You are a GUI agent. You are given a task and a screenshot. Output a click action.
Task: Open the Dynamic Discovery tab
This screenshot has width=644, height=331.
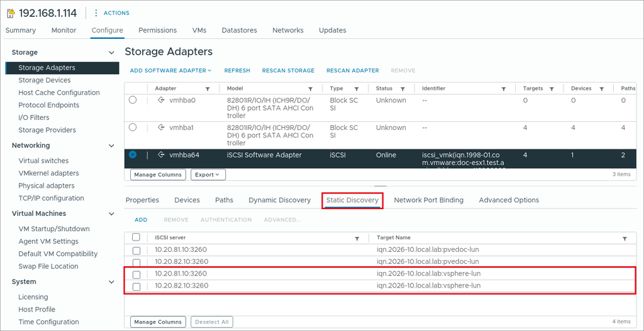[x=279, y=200]
